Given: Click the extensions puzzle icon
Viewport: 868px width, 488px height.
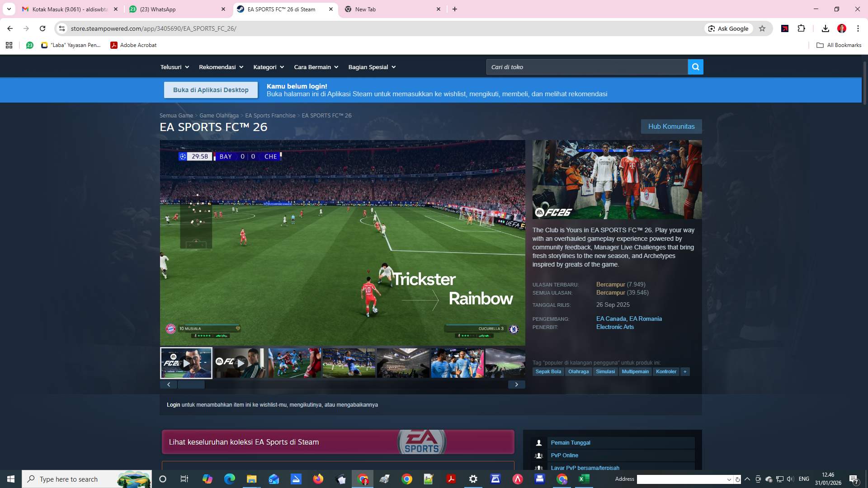Looking at the screenshot, I should [802, 28].
